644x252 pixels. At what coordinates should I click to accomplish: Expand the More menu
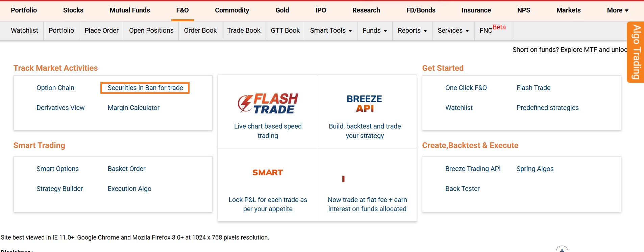click(x=617, y=10)
